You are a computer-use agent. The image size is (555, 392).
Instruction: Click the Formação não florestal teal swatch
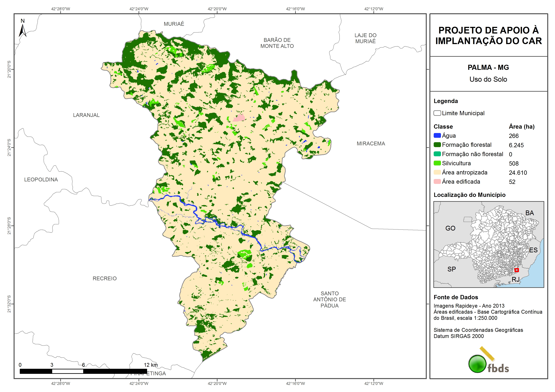coord(437,154)
